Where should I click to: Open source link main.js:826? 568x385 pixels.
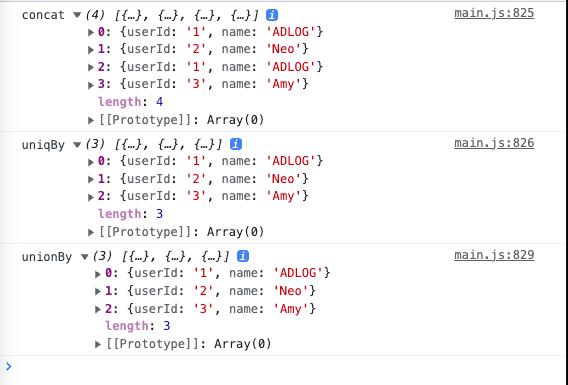(x=494, y=143)
